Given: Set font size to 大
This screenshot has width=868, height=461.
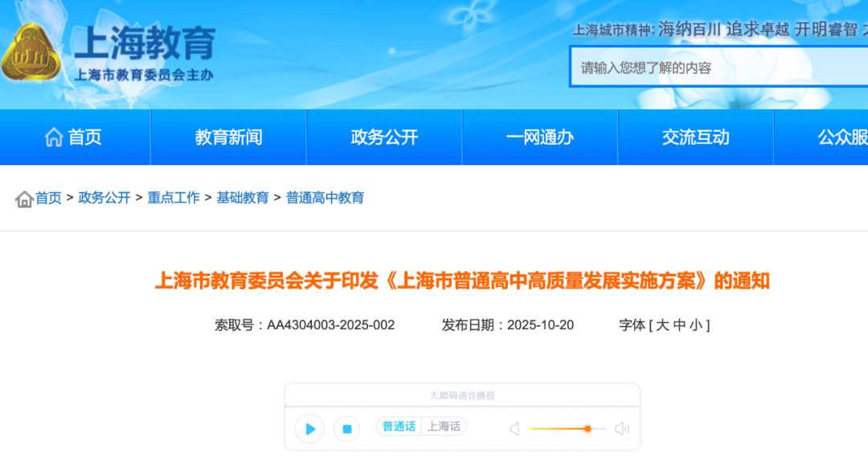Looking at the screenshot, I should [x=662, y=325].
